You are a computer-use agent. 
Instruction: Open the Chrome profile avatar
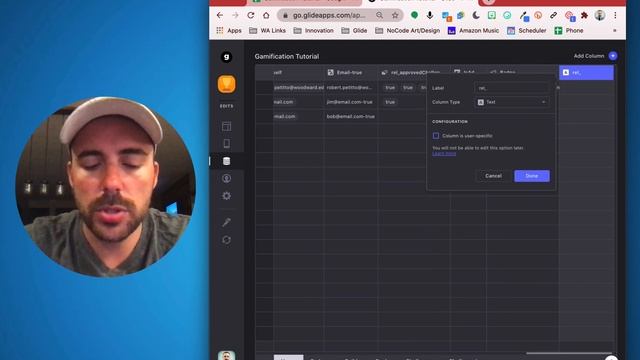600,15
